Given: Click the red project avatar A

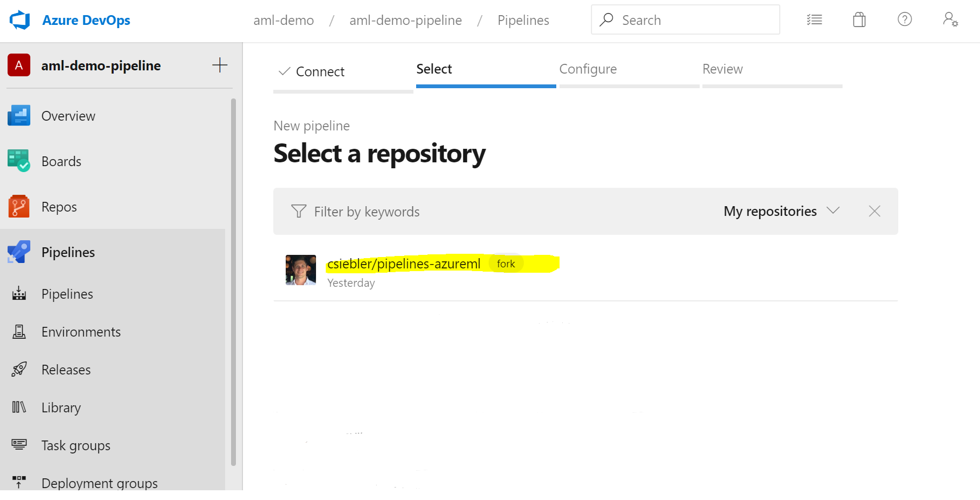Looking at the screenshot, I should (x=19, y=65).
